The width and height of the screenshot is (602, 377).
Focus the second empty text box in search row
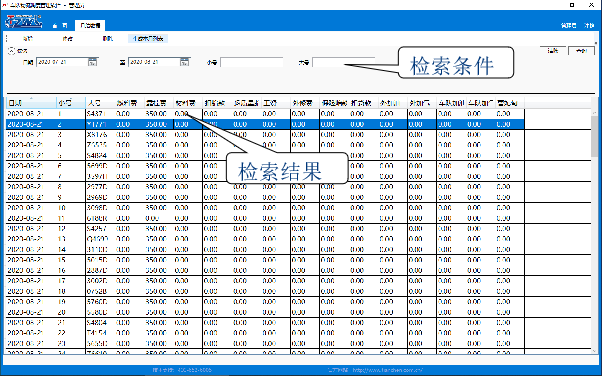[344, 62]
